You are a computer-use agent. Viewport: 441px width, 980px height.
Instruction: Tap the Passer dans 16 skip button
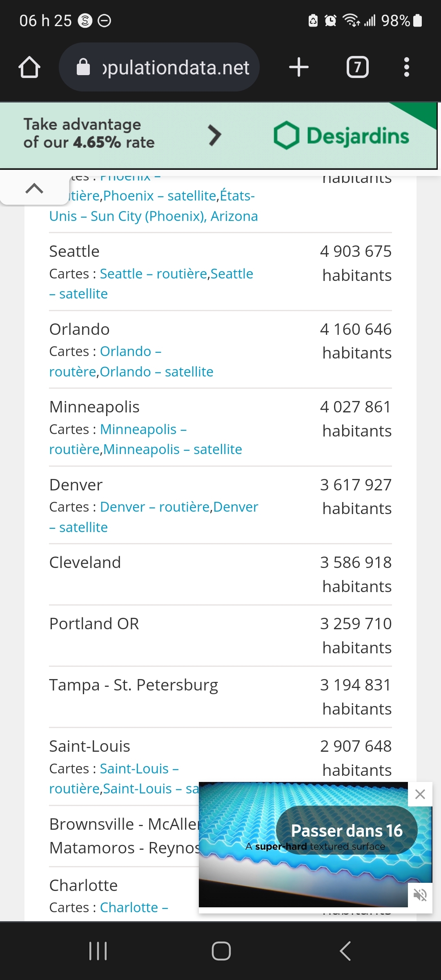click(x=347, y=831)
